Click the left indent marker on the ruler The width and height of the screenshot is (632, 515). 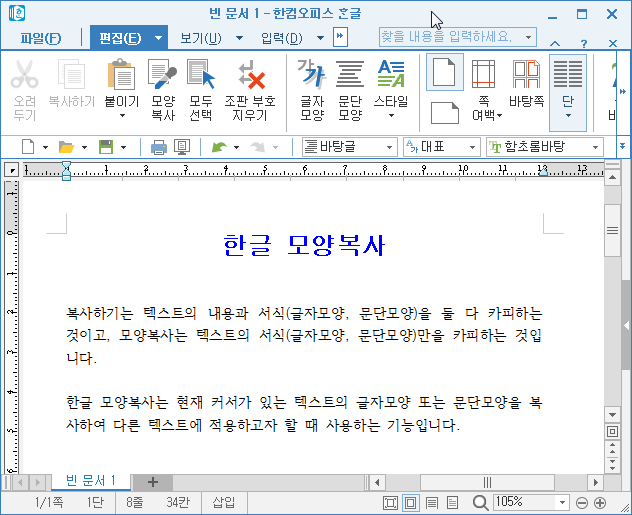pos(67,171)
